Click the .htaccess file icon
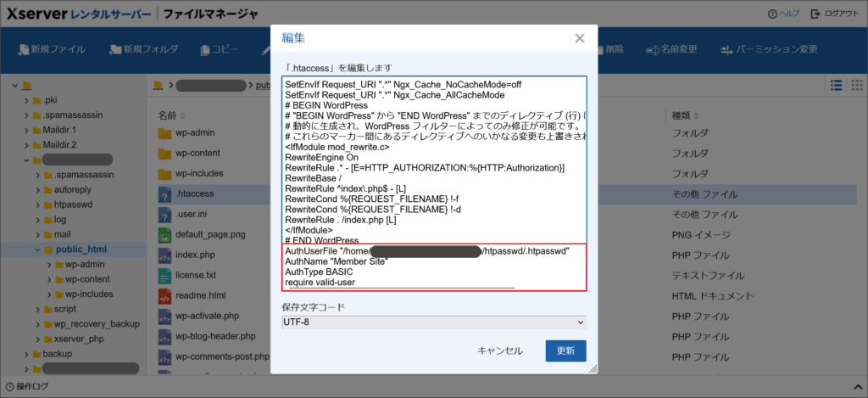Screen dimensions: 868x398 coord(164,194)
